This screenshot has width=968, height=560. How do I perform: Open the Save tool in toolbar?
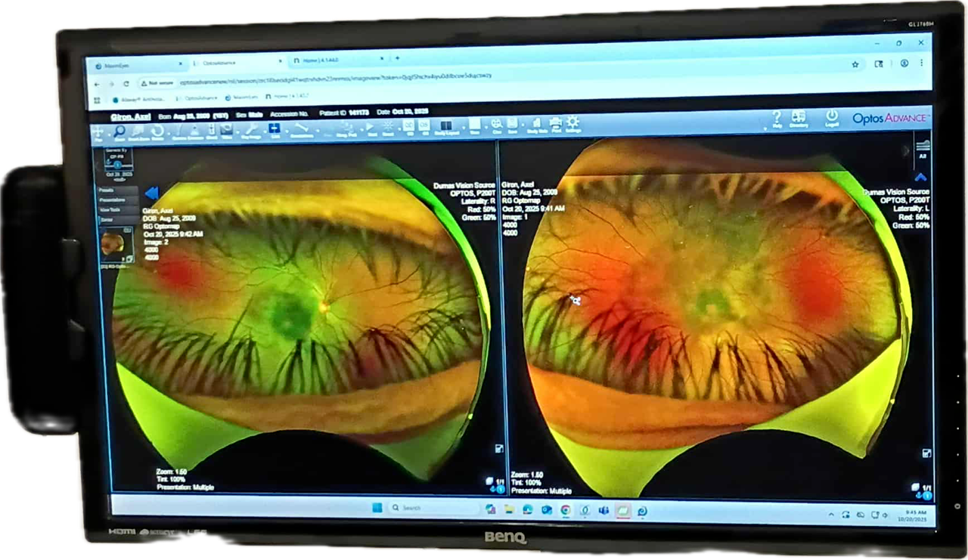[x=513, y=125]
